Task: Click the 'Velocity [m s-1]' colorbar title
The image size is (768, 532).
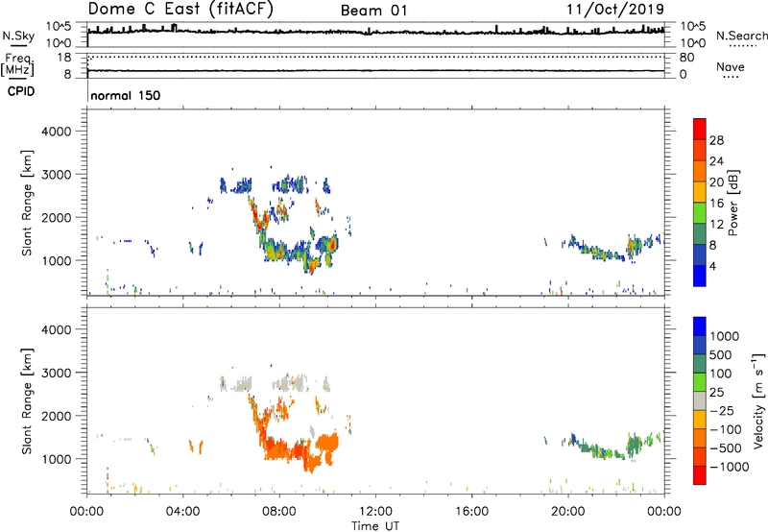Action: click(758, 400)
